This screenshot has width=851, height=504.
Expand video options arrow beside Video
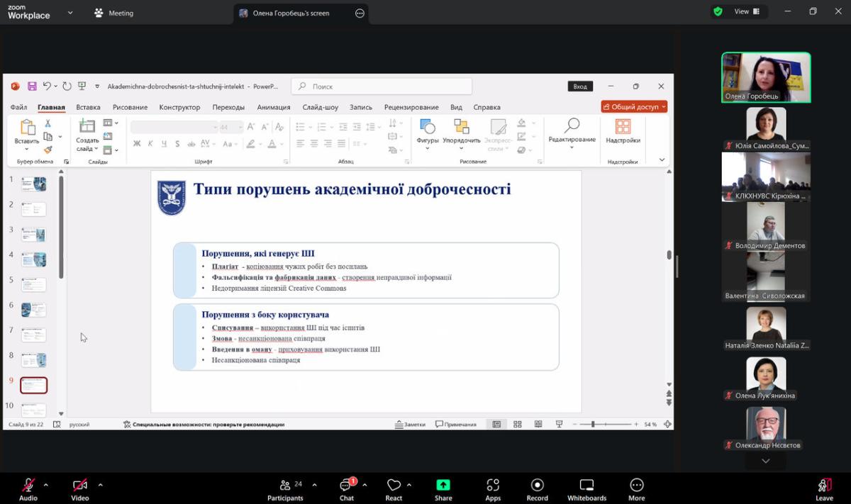[x=100, y=485]
